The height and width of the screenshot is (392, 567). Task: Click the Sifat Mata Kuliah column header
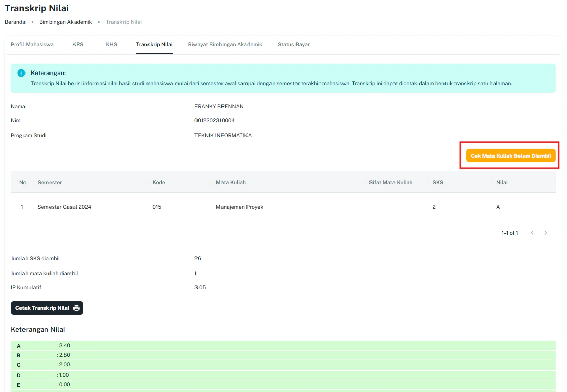click(x=391, y=182)
